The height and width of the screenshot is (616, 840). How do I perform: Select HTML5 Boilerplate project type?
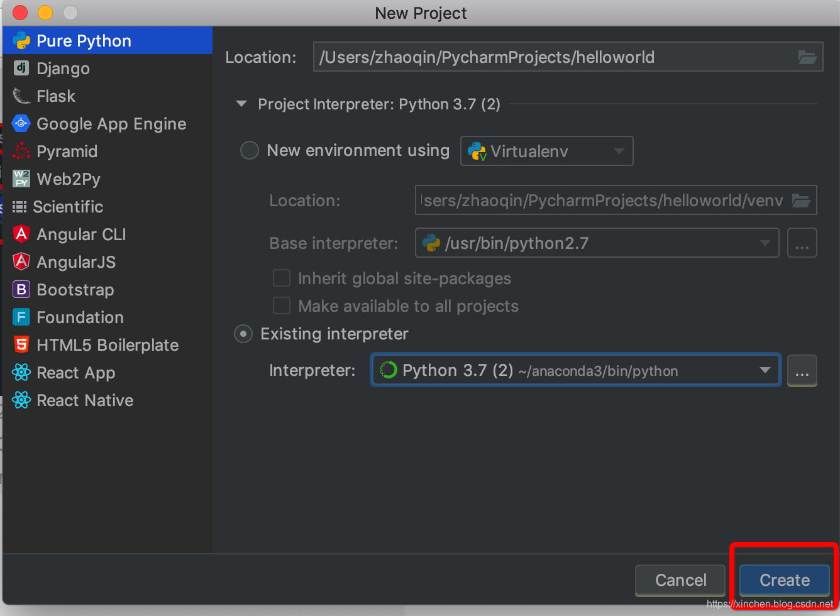[108, 344]
